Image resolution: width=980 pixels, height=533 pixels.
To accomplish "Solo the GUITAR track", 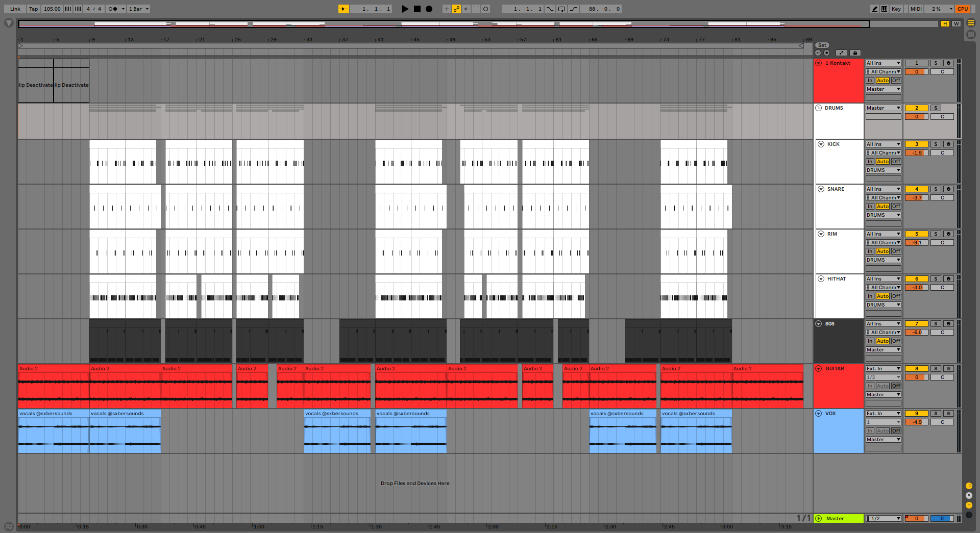I will [x=936, y=368].
